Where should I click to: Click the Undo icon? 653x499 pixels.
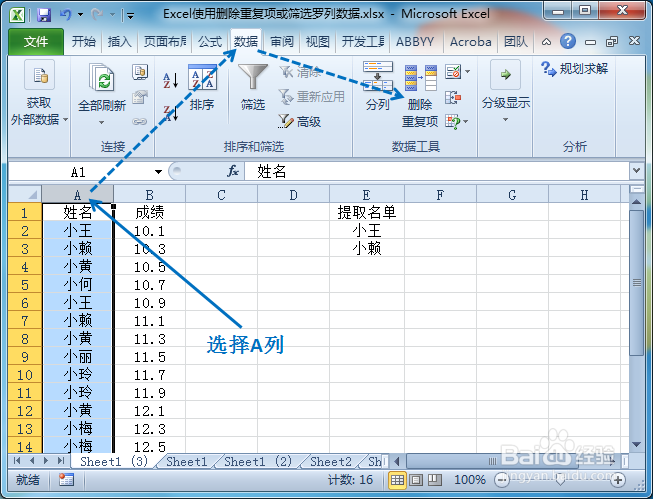tap(65, 15)
